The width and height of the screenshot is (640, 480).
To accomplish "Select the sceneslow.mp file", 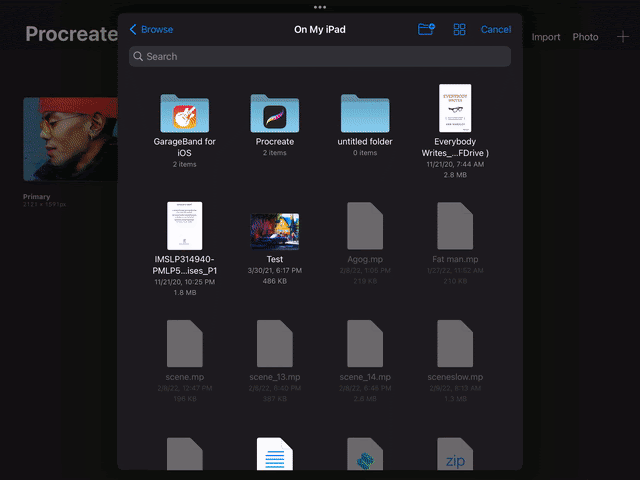I will [455, 344].
